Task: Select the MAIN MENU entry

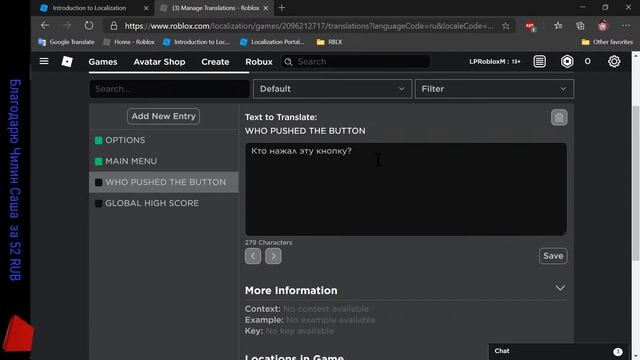Action: (x=164, y=161)
